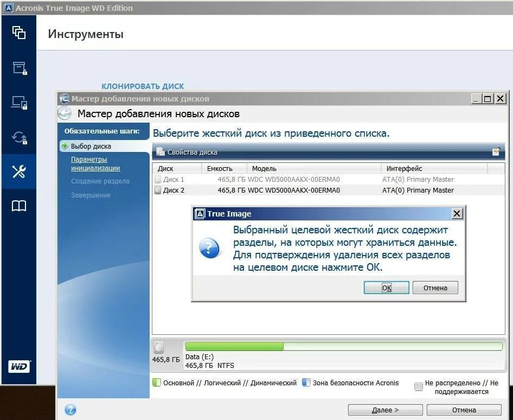Screen dimensions: 513x420
Task: Click the Диск 1 drive icon
Action: pyautogui.click(x=158, y=179)
